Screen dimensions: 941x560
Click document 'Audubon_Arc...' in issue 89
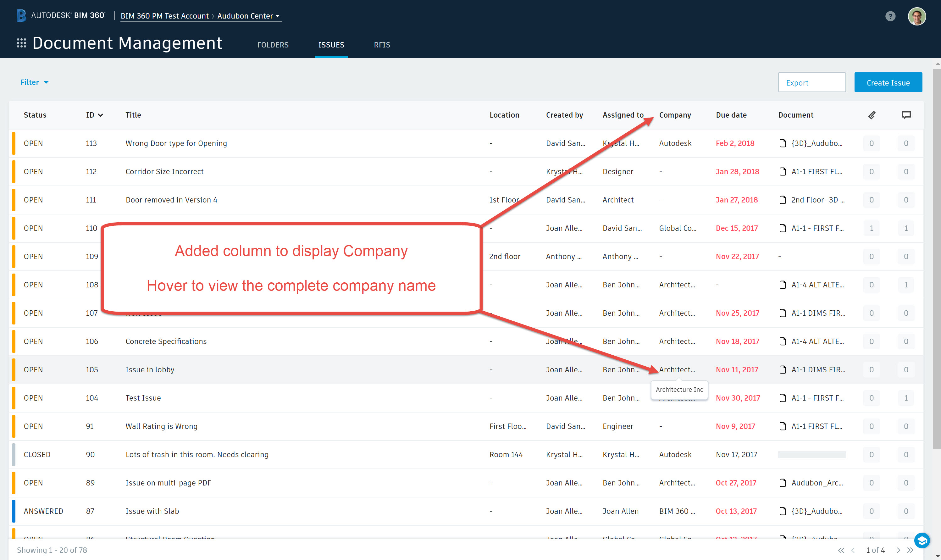pos(817,483)
